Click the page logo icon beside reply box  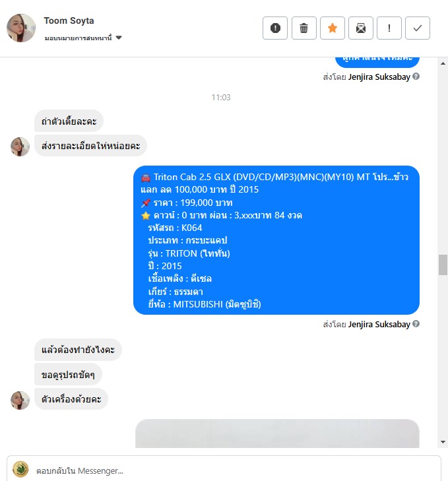pos(20,469)
